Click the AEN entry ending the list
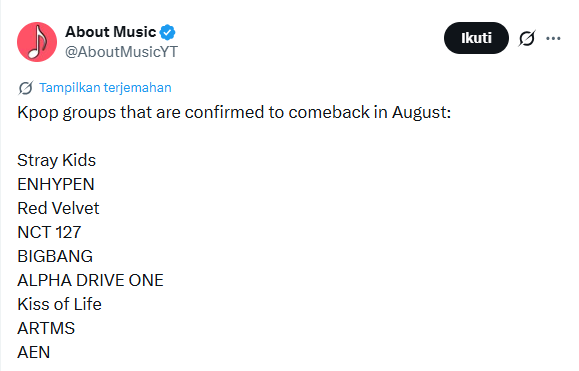 click(34, 352)
